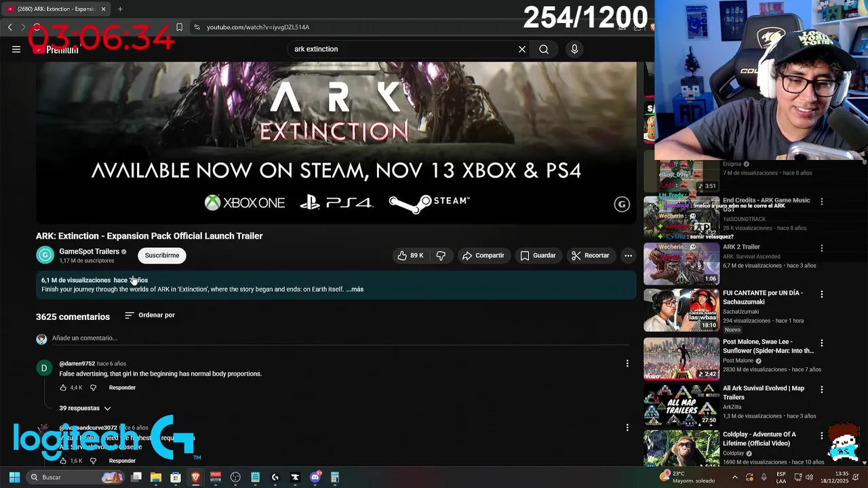Subscribe to GameSpot Trailers via Suscribirme
Viewport: 868px width, 488px height.
coord(162,256)
